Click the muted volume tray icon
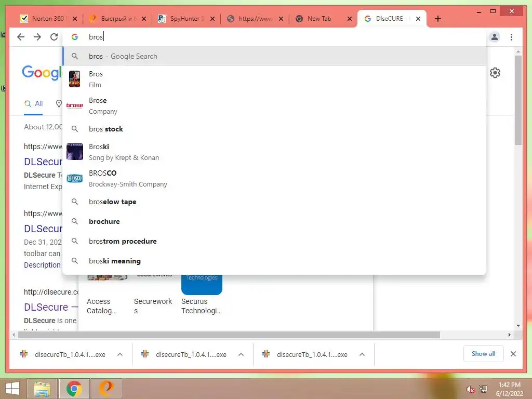Viewport: 532px width, 399px height. pos(470,389)
